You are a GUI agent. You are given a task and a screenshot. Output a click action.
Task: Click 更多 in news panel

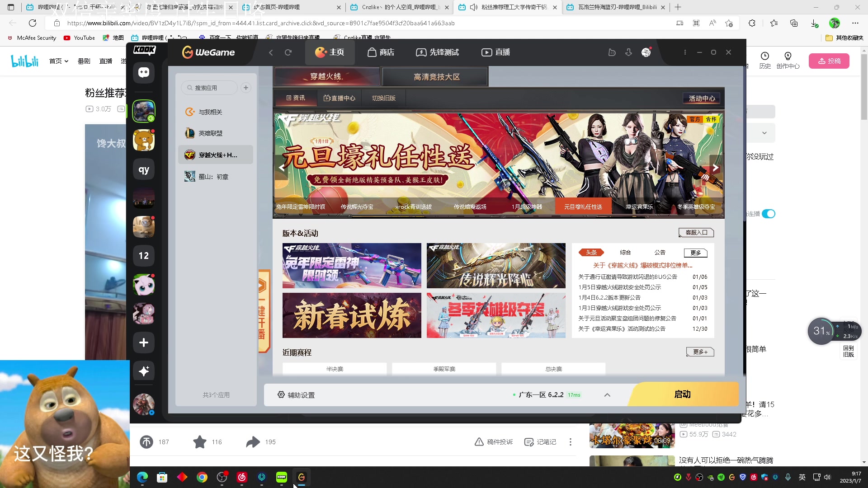[696, 253]
